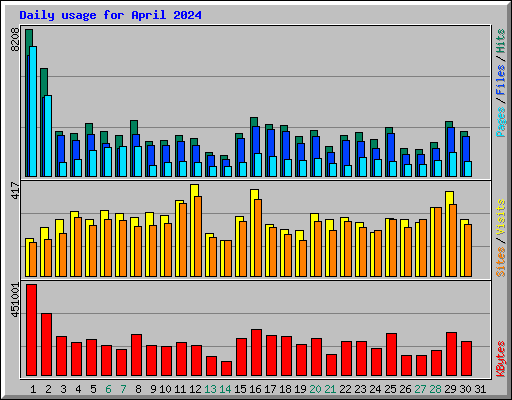Click green weekend day label 14
The width and height of the screenshot is (512, 400).
click(x=225, y=389)
